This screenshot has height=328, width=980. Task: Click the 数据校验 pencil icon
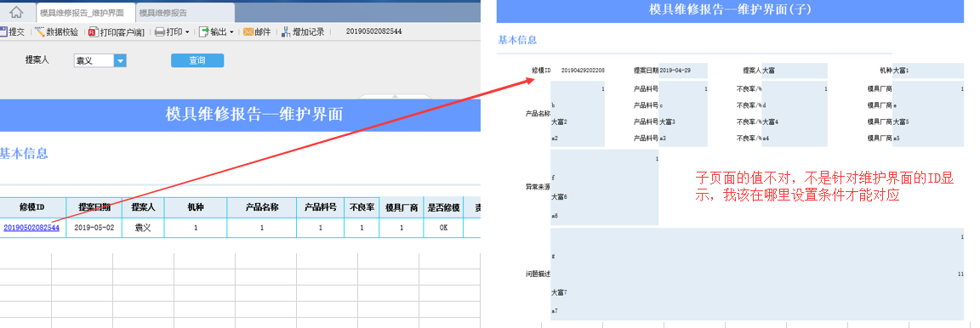pyautogui.click(x=40, y=31)
